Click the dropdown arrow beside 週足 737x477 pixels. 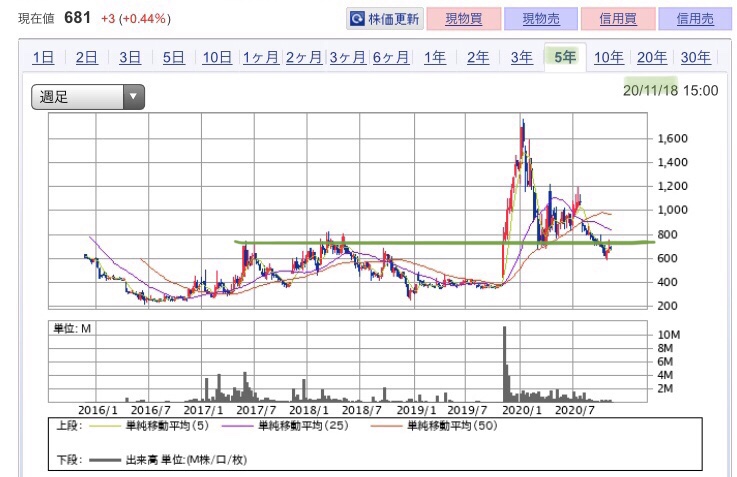pyautogui.click(x=133, y=97)
